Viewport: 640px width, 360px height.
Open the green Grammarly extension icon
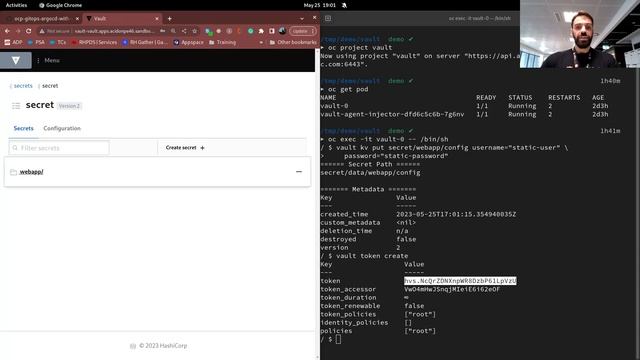[251, 31]
